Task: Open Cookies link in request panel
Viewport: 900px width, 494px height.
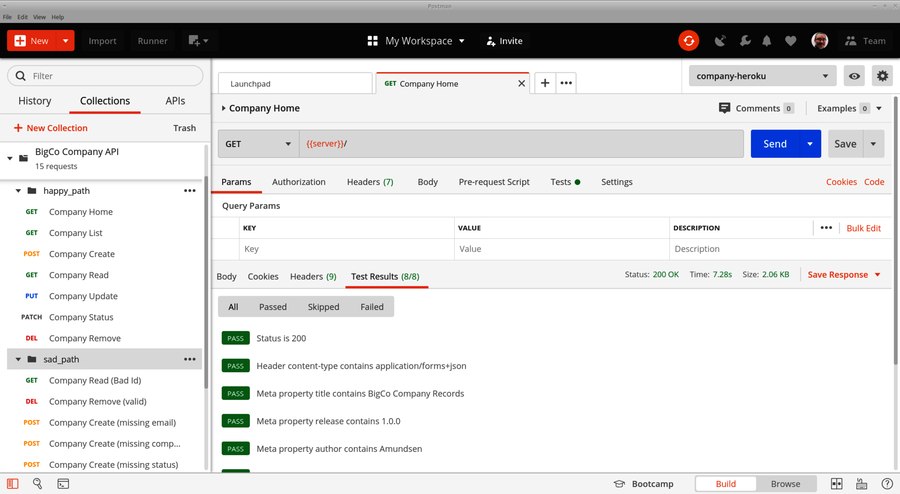Action: click(x=841, y=182)
